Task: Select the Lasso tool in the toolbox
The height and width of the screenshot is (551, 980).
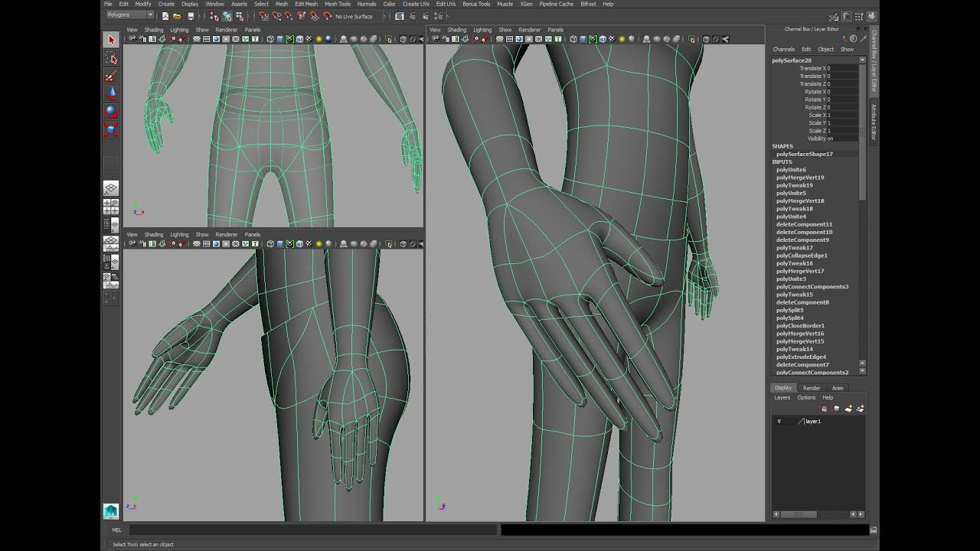Action: pos(111,59)
